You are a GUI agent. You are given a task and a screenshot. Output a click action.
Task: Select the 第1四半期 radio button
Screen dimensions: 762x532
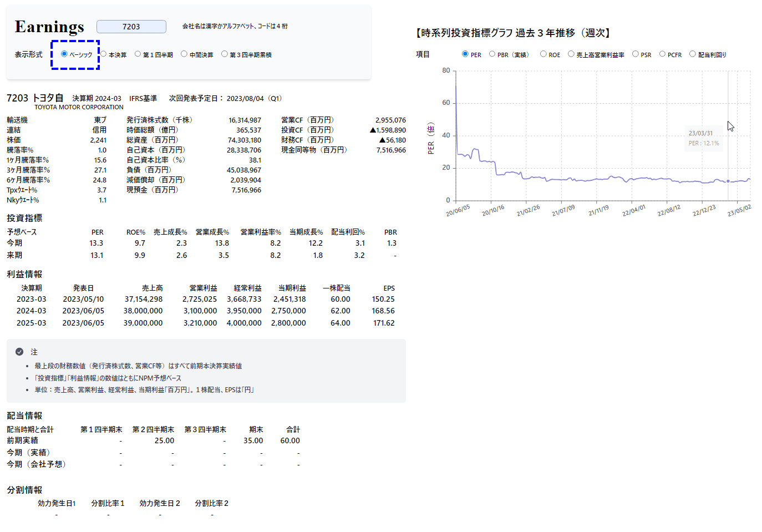point(138,54)
